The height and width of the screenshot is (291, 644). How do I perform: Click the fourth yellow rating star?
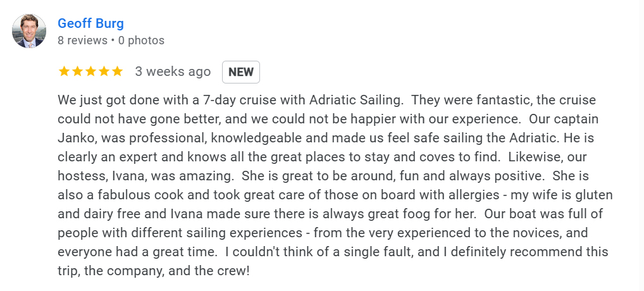pos(104,71)
